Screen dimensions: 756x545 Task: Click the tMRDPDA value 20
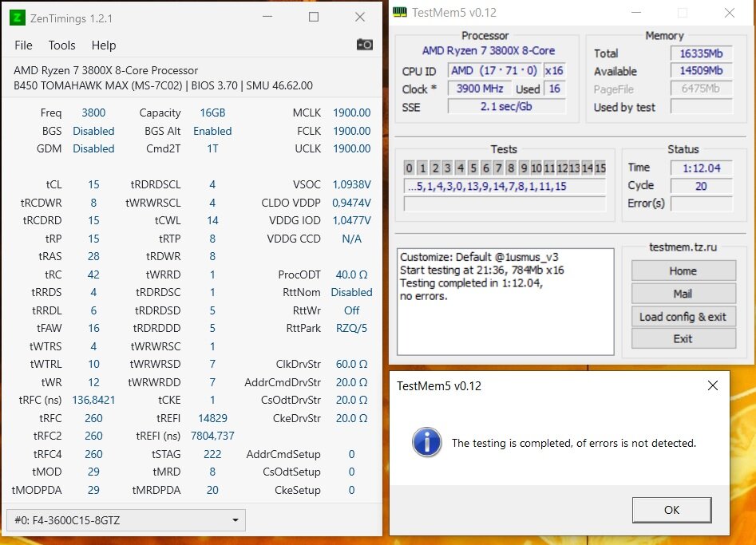pos(212,490)
